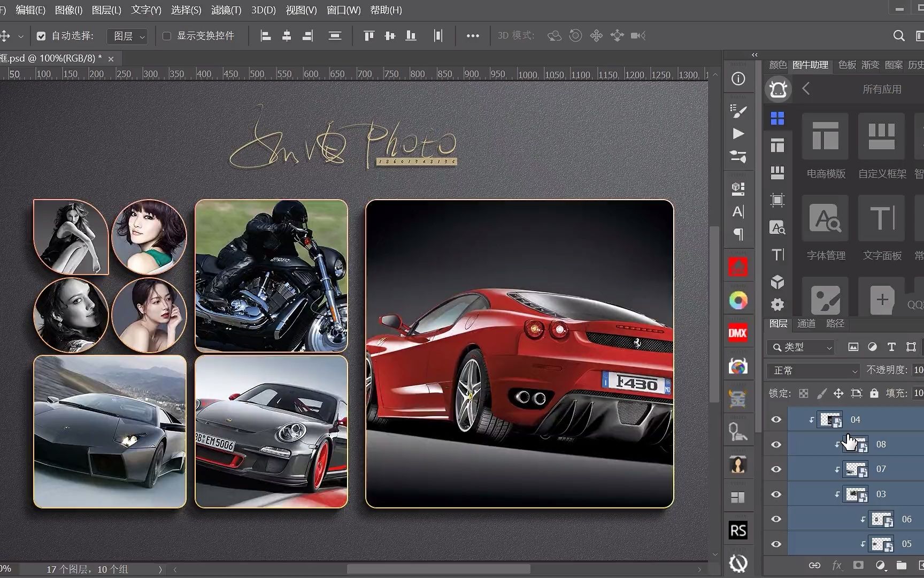Open the DMX plugin panel icon
924x578 pixels.
(x=738, y=333)
